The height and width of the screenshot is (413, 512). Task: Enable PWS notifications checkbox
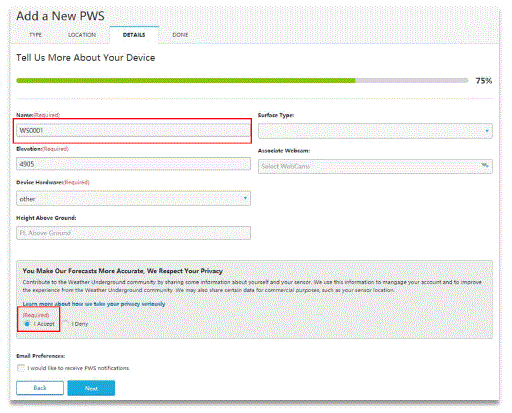pyautogui.click(x=21, y=368)
